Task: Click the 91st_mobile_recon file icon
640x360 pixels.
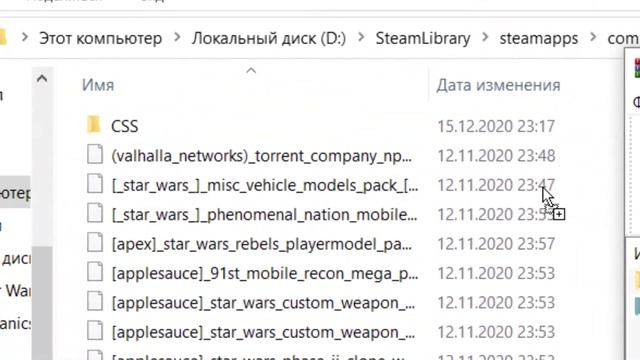Action: [x=95, y=272]
